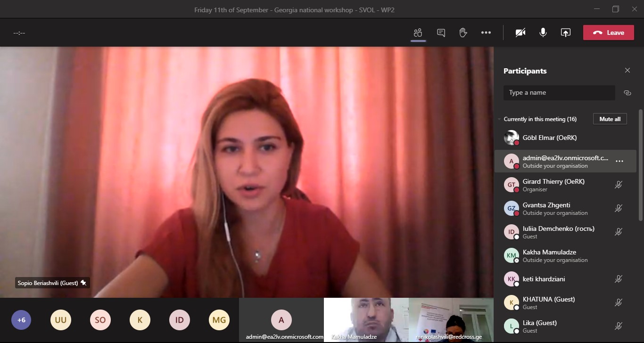The width and height of the screenshot is (644, 343).
Task: Toggle the camera on
Action: (520, 33)
